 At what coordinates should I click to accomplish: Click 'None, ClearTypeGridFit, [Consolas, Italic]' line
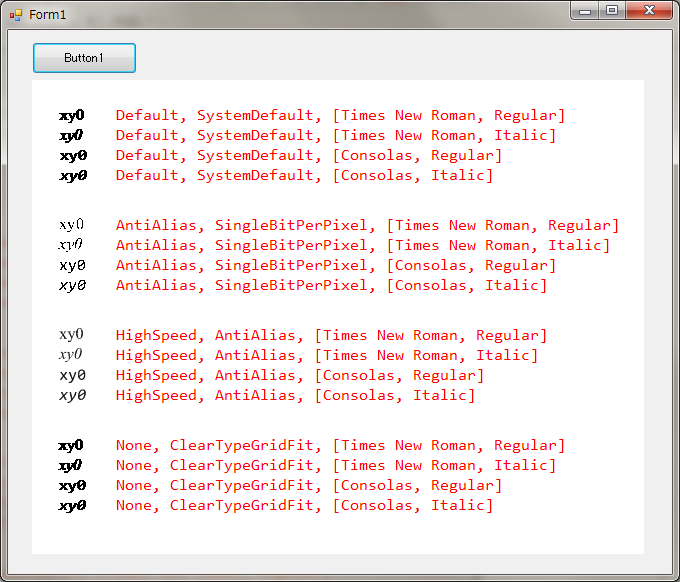pos(304,505)
